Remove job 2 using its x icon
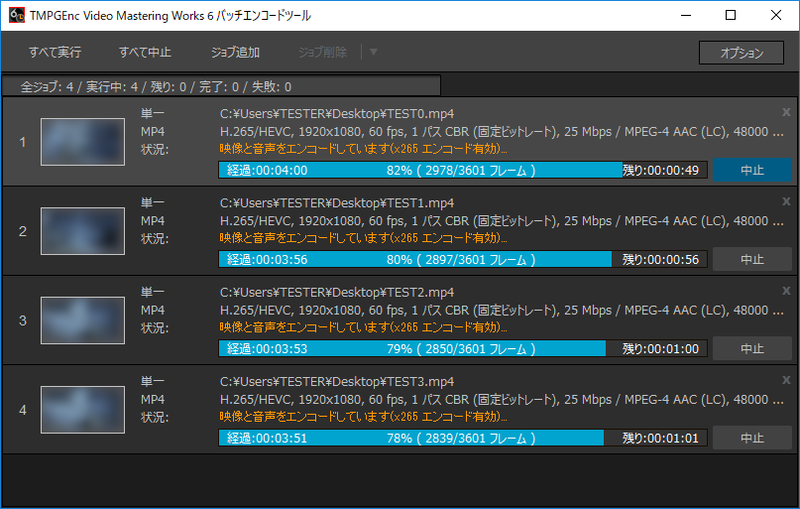The height and width of the screenshot is (509, 800). pos(786,201)
